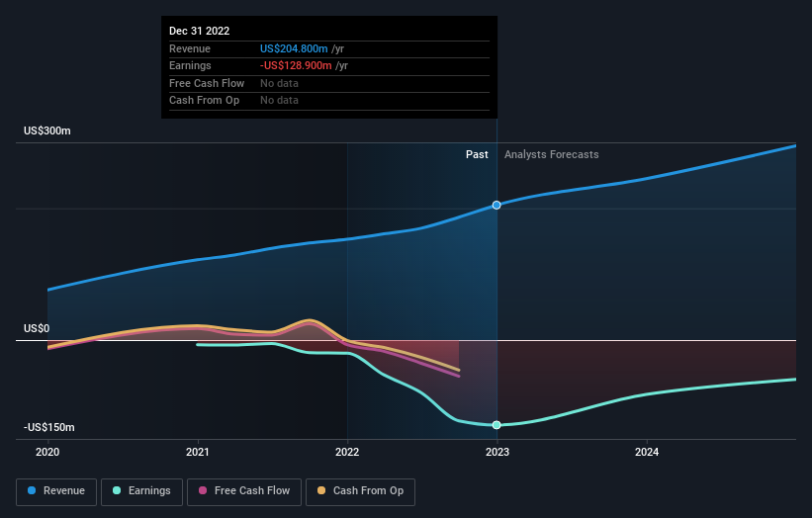Click No data in the Cash From Op row
Image resolution: width=812 pixels, height=518 pixels.
pos(279,101)
